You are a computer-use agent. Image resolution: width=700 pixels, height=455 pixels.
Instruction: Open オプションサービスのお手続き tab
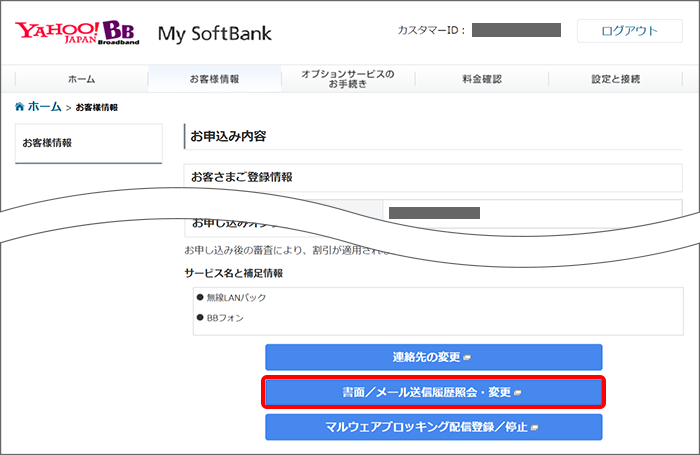pos(348,79)
